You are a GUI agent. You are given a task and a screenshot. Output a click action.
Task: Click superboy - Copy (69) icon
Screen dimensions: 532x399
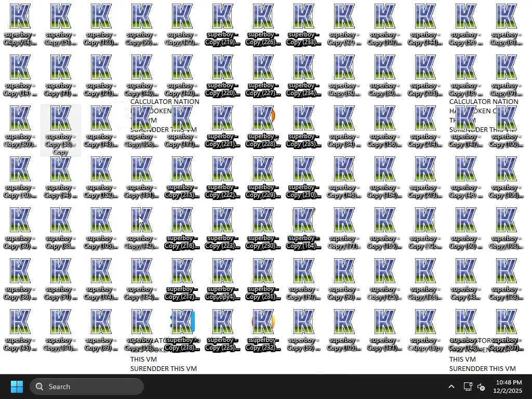303,330
